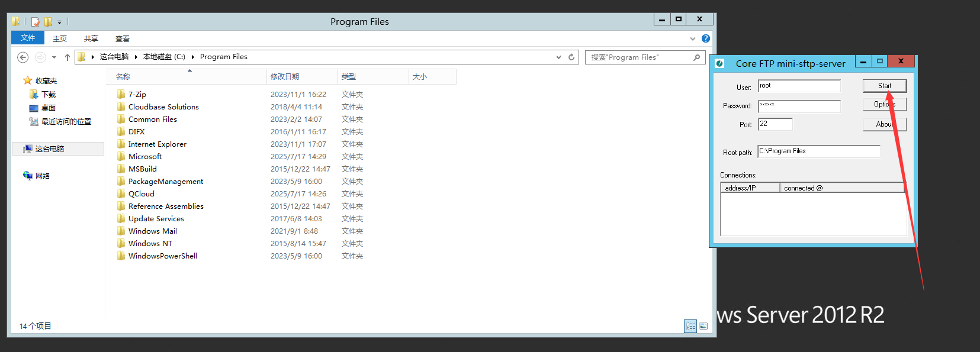The image size is (980, 352).
Task: Select 最近访问的位置 in navigation pane
Action: coord(66,122)
